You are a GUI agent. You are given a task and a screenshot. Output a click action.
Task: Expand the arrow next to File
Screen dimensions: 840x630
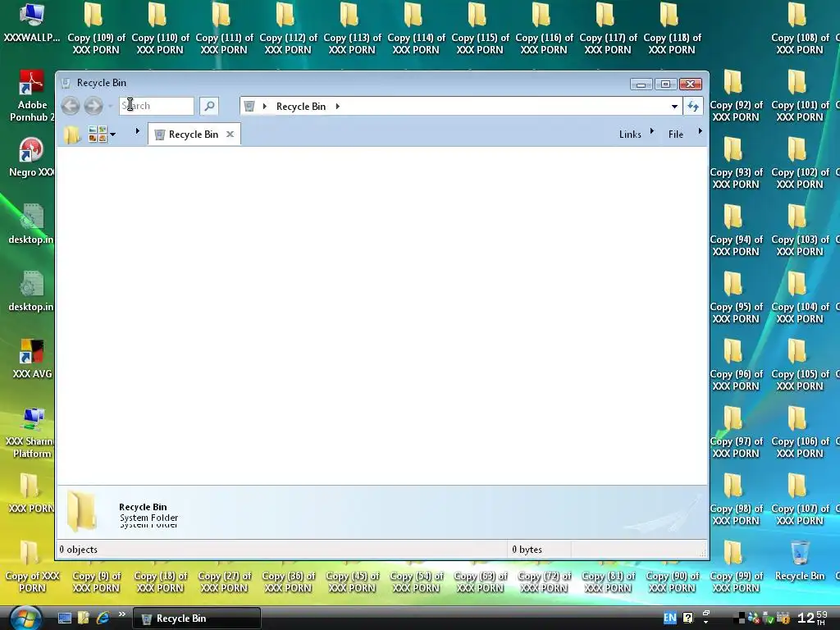(701, 130)
